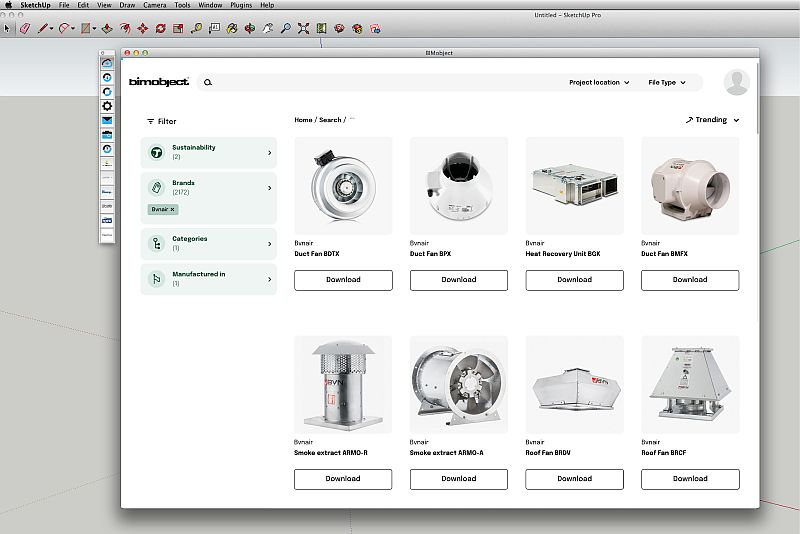Open the Apple menu

(8, 5)
